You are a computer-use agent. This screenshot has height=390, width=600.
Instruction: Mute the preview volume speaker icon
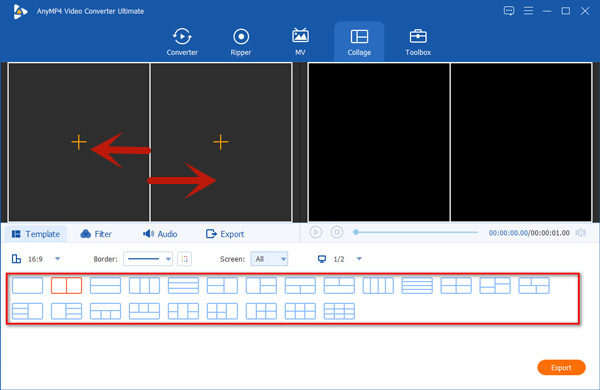click(x=581, y=232)
